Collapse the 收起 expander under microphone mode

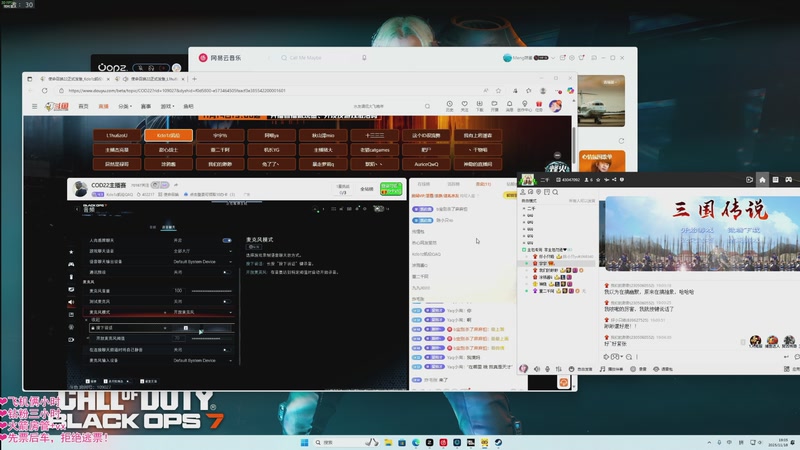click(93, 320)
